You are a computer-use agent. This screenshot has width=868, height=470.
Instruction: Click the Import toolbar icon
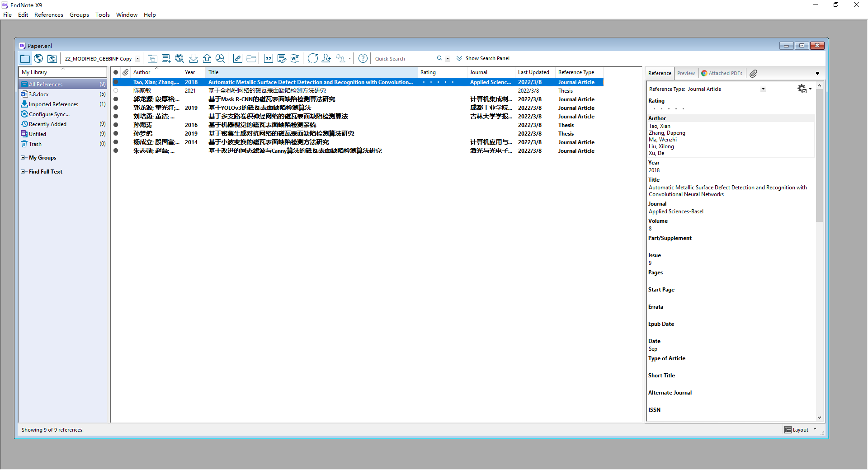193,58
